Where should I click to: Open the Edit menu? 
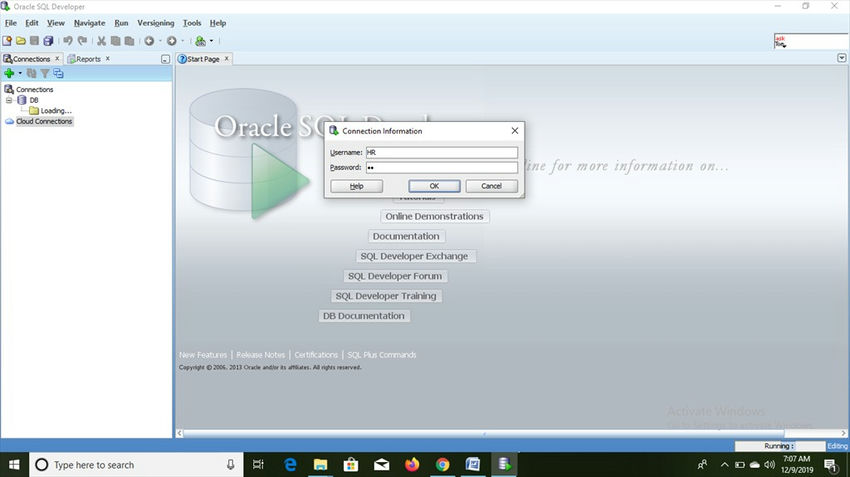(32, 23)
